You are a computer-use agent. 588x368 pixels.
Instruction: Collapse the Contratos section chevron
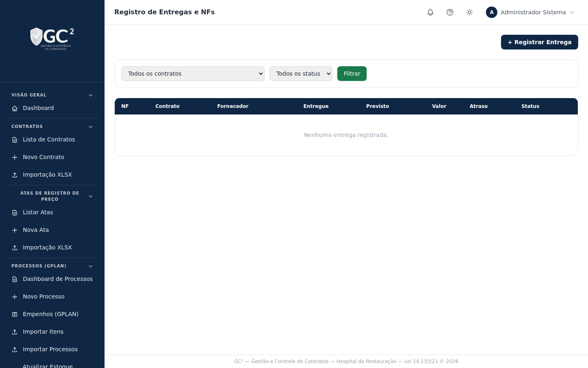coord(91,127)
